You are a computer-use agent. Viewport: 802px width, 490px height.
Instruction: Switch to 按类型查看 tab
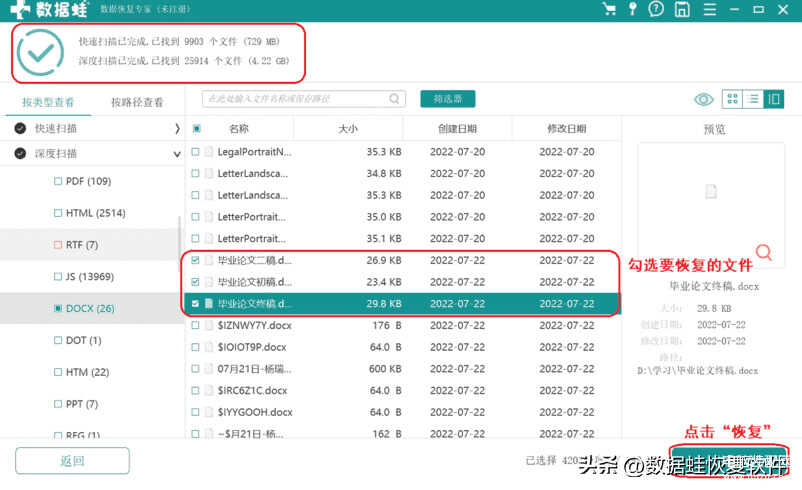(x=48, y=102)
